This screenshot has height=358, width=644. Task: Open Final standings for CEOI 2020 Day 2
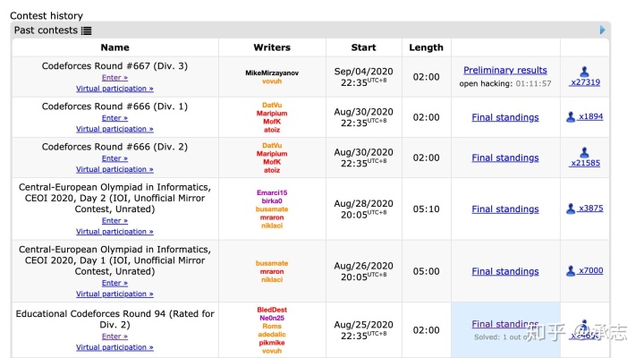[505, 209]
